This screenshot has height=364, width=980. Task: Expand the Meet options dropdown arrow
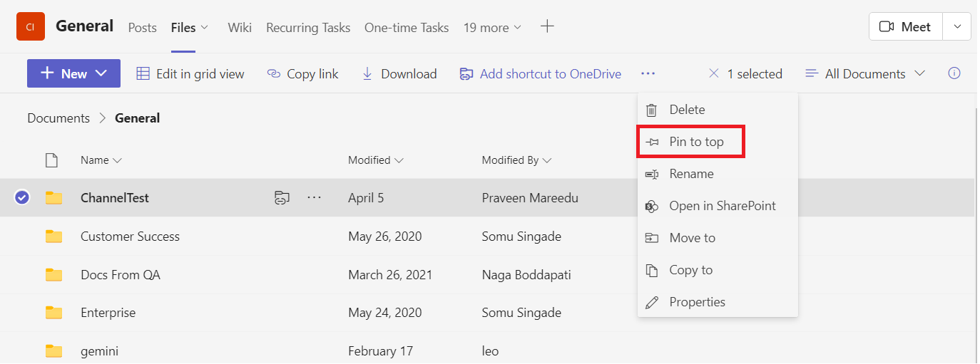click(x=957, y=27)
